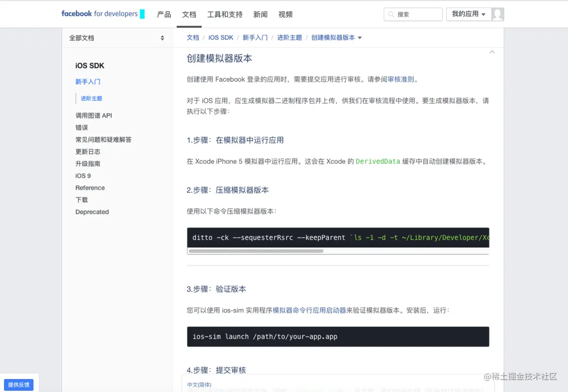The height and width of the screenshot is (392, 568).
Task: Open iOS 9 in the sidebar
Action: pyautogui.click(x=83, y=176)
